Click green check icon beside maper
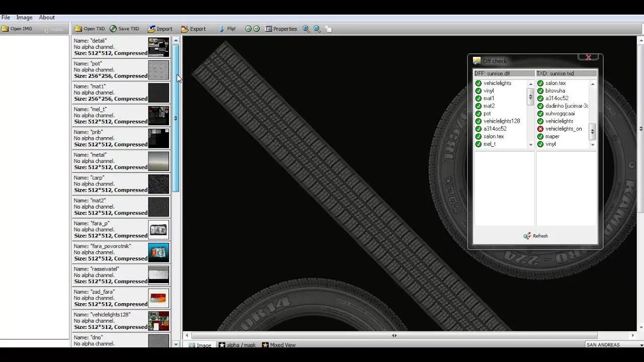Image resolution: width=644 pixels, height=362 pixels. pos(540,136)
